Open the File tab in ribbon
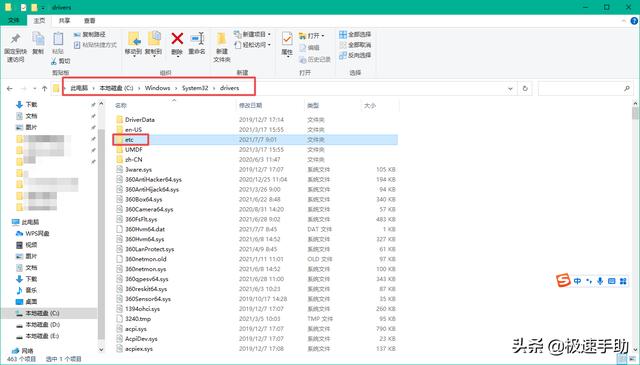Image resolution: width=640 pixels, height=365 pixels. pyautogui.click(x=13, y=20)
